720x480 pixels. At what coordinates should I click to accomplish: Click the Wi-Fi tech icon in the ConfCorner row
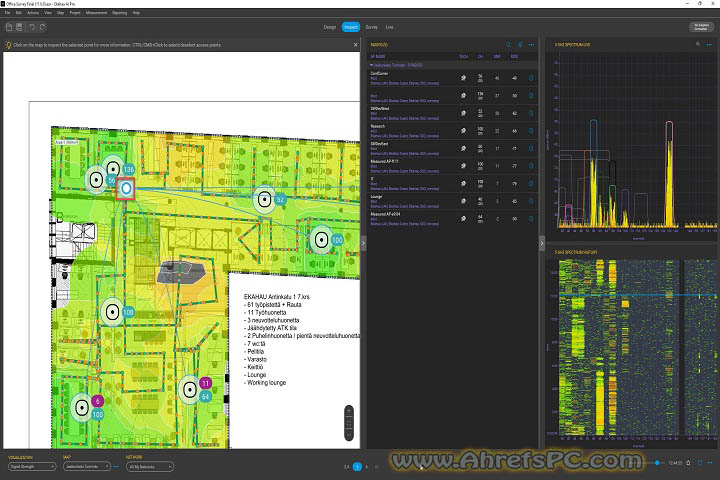[x=463, y=78]
